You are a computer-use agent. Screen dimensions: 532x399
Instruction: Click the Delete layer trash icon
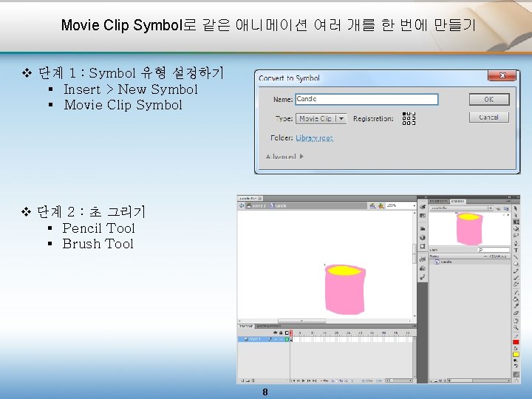[x=253, y=381]
